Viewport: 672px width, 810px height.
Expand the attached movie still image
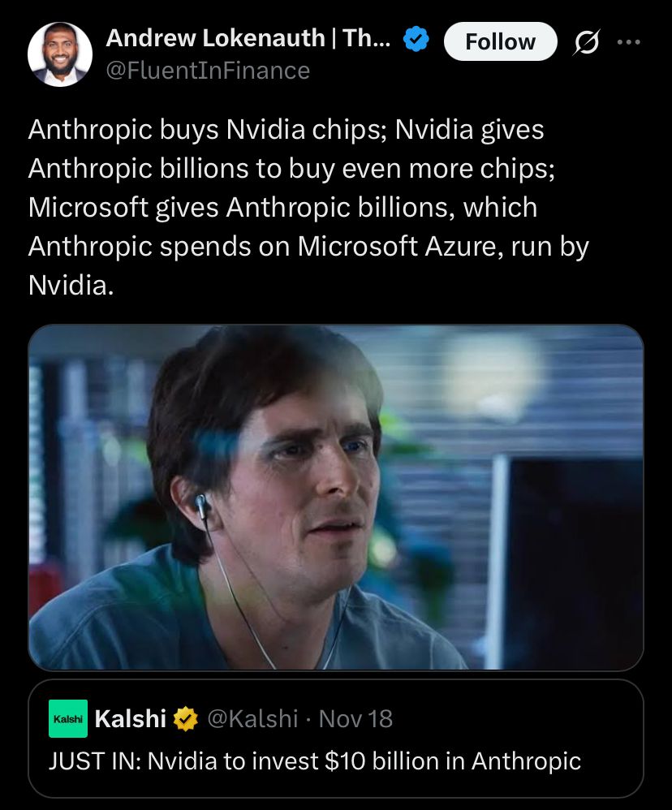pos(336,497)
